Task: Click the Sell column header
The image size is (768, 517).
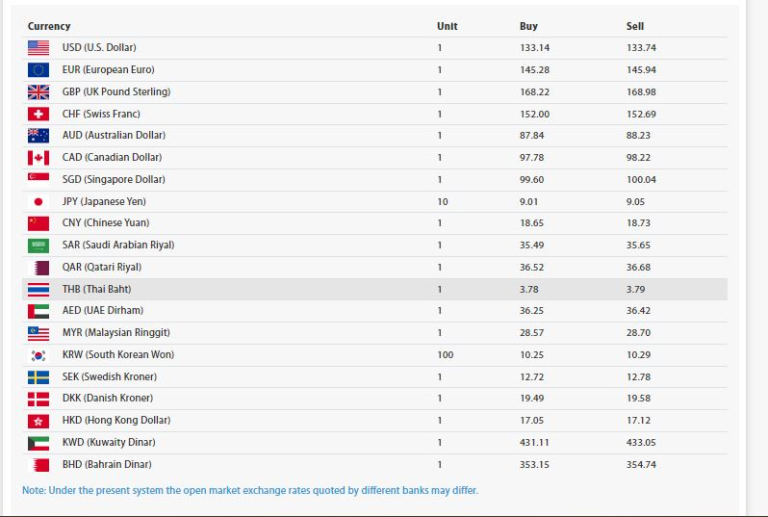Action: click(x=635, y=26)
